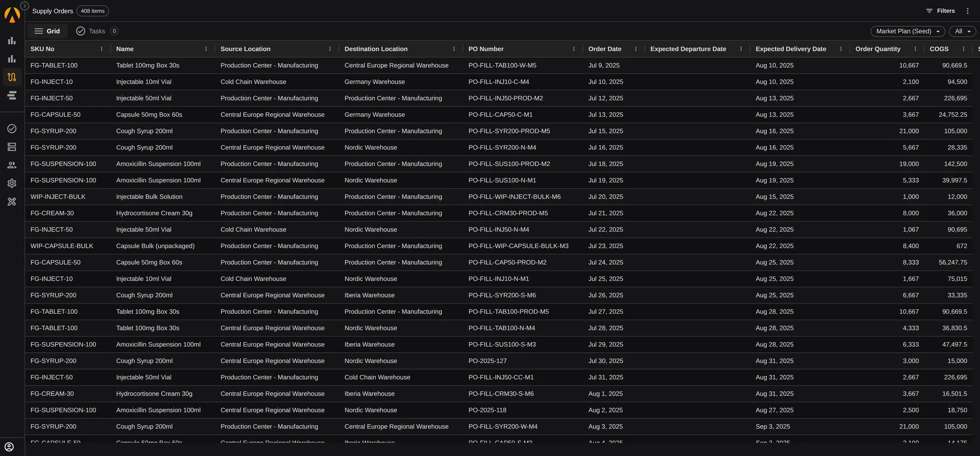
Task: Switch to the Grid tab
Action: tap(47, 31)
